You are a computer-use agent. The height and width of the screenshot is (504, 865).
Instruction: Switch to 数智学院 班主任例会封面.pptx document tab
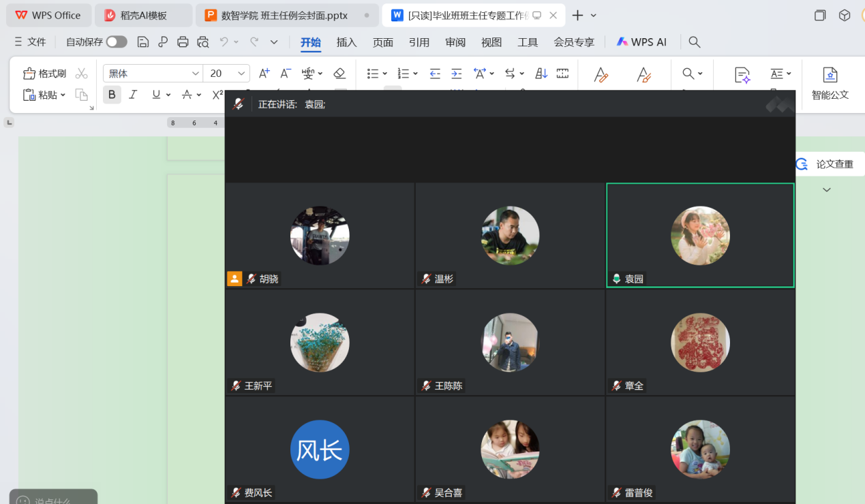284,15
